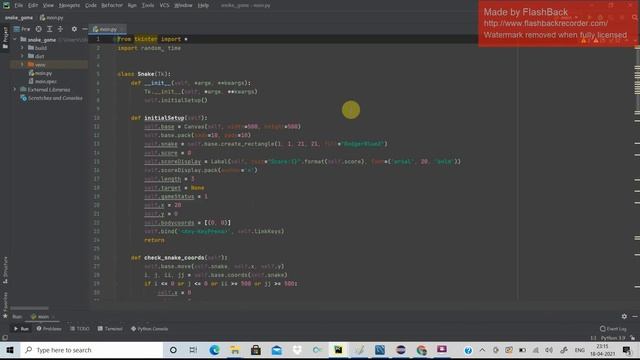Open the Python Console tool window
This screenshot has height=360, width=640.
point(149,329)
